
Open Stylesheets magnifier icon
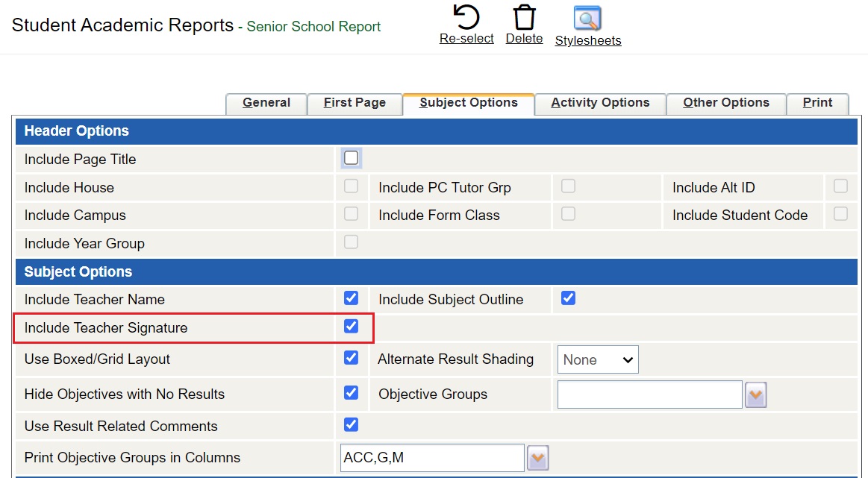(x=587, y=19)
